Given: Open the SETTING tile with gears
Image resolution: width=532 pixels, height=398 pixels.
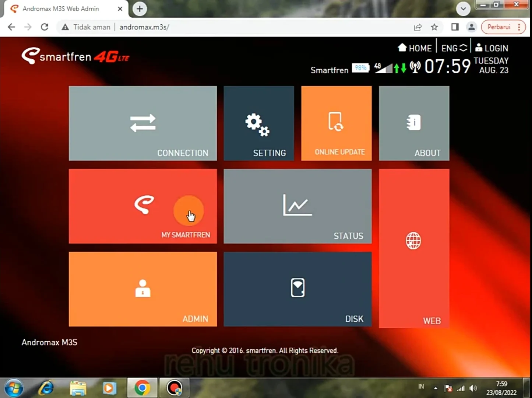Looking at the screenshot, I should [259, 123].
